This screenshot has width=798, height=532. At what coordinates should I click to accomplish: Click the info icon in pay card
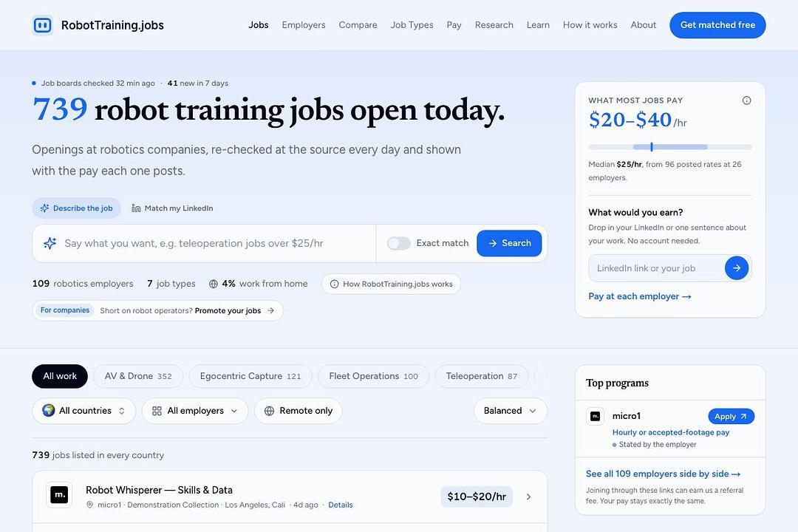click(746, 100)
